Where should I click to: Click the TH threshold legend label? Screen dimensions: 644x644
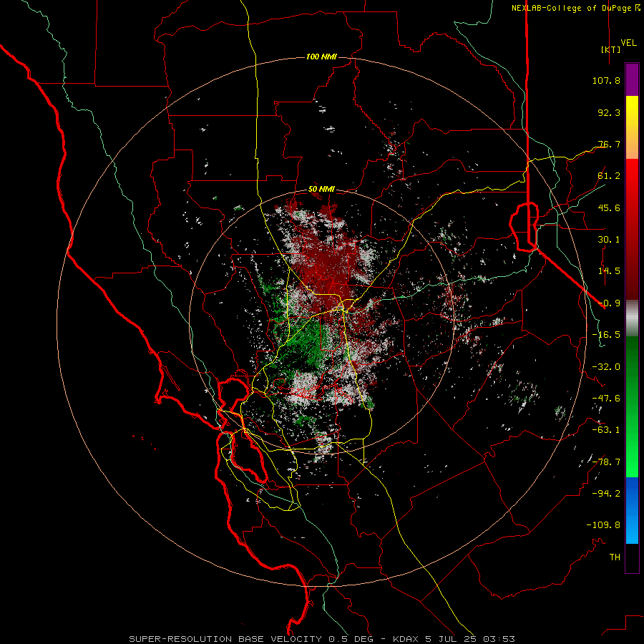(x=615, y=557)
